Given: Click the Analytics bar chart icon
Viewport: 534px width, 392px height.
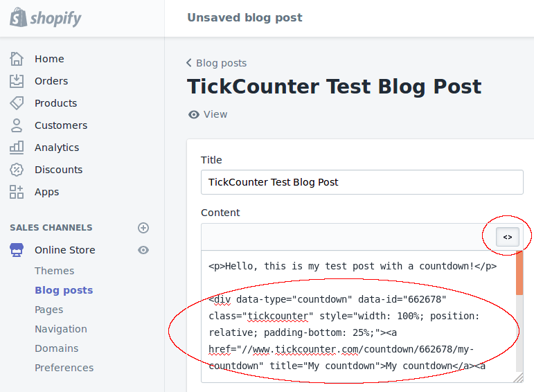Looking at the screenshot, I should (x=17, y=148).
